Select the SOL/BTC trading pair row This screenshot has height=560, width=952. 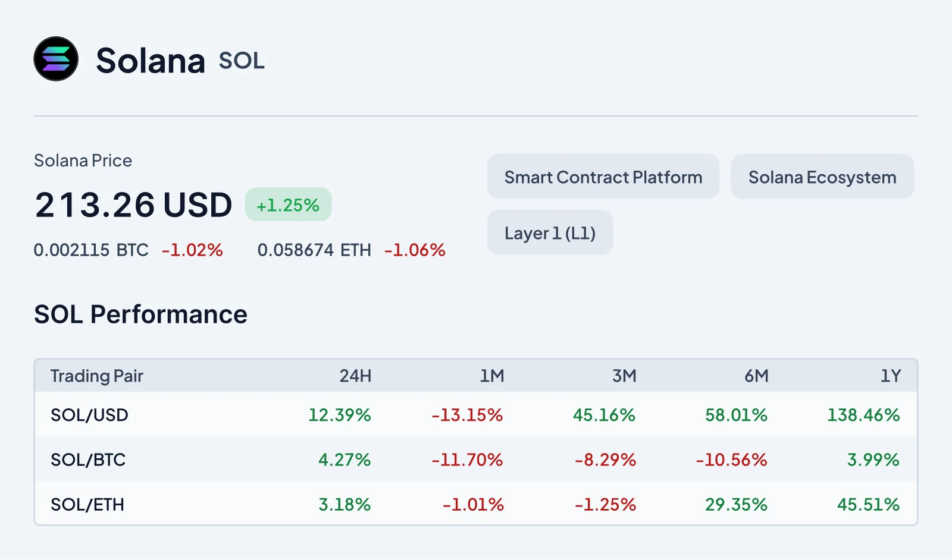(476, 459)
